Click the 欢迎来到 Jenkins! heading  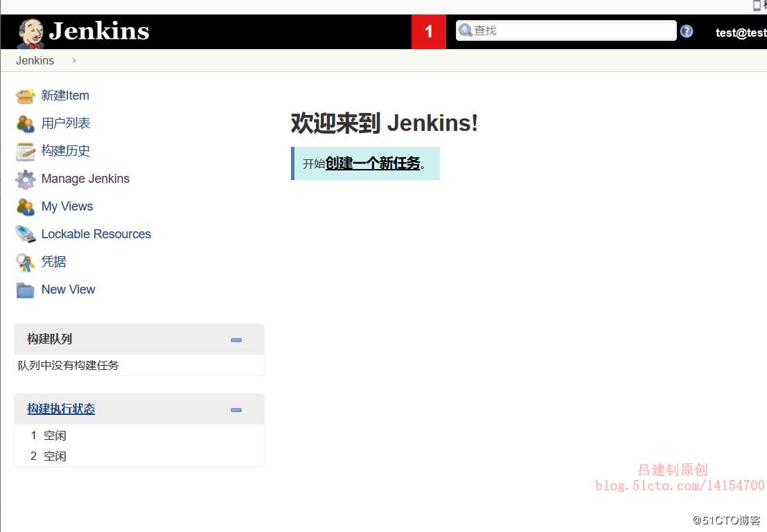384,123
